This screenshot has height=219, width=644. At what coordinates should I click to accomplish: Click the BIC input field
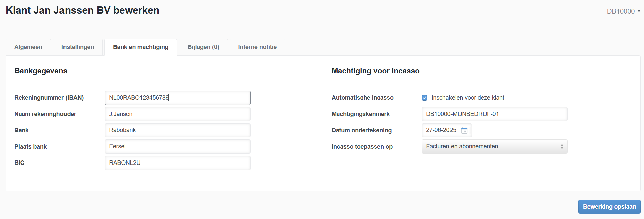coord(177,163)
